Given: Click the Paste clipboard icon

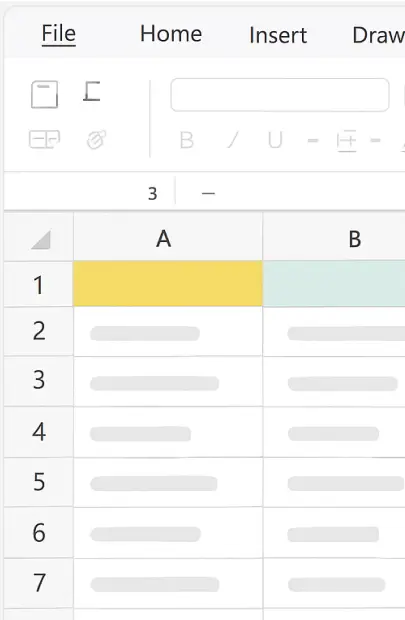Looking at the screenshot, I should [44, 94].
